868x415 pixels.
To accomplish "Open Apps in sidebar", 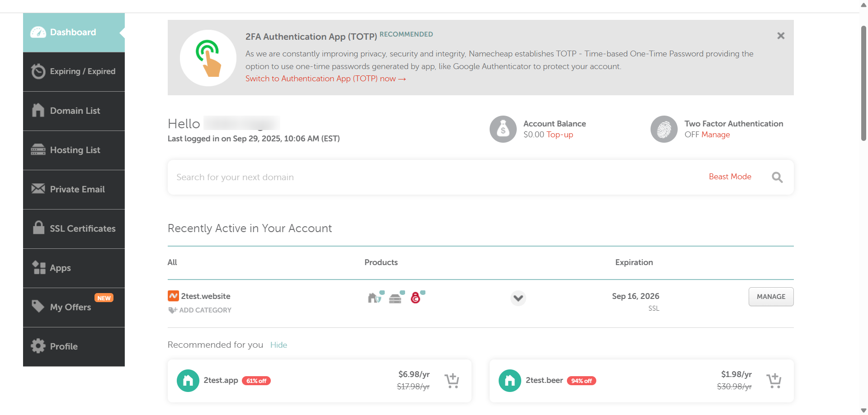I will click(x=74, y=268).
